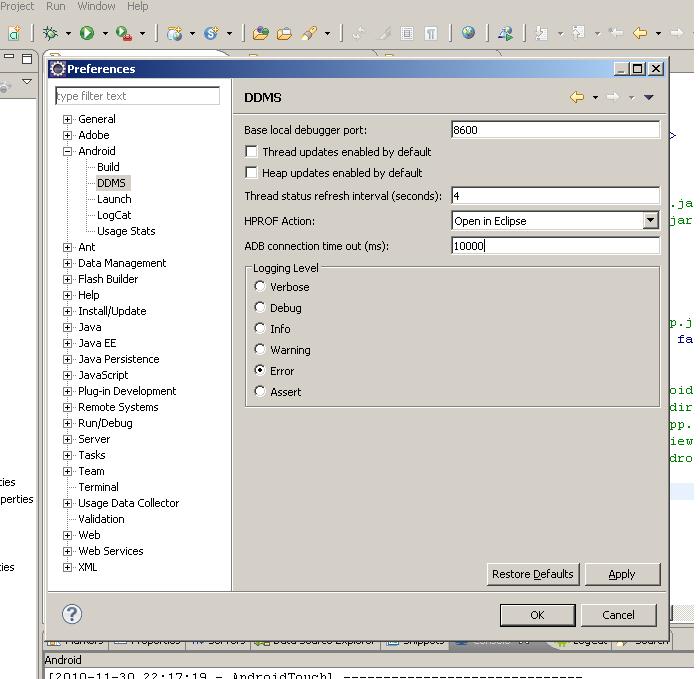Click the Next Annotation icon

(542, 33)
